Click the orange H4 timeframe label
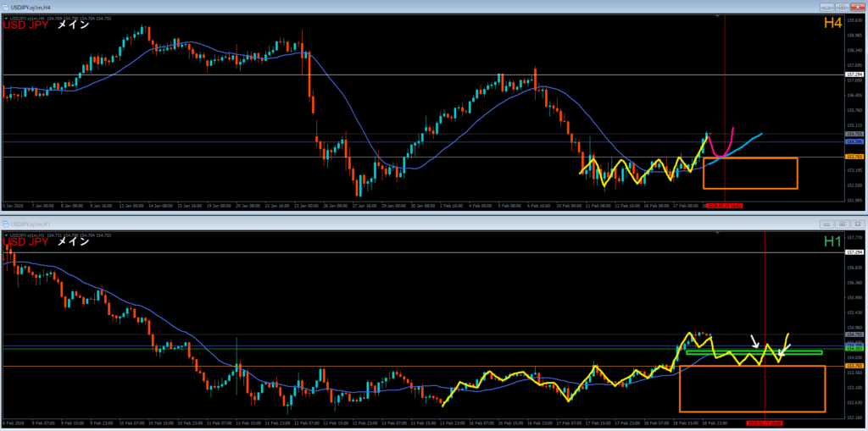 [832, 24]
